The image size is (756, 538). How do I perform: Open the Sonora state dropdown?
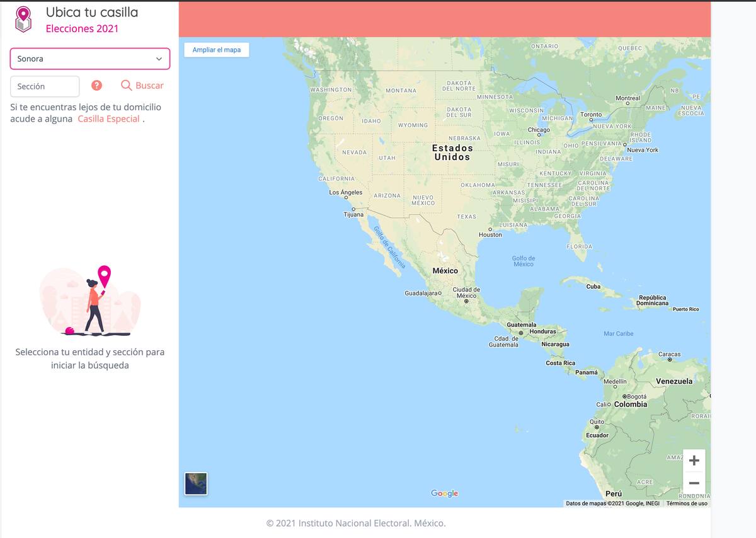(x=89, y=59)
